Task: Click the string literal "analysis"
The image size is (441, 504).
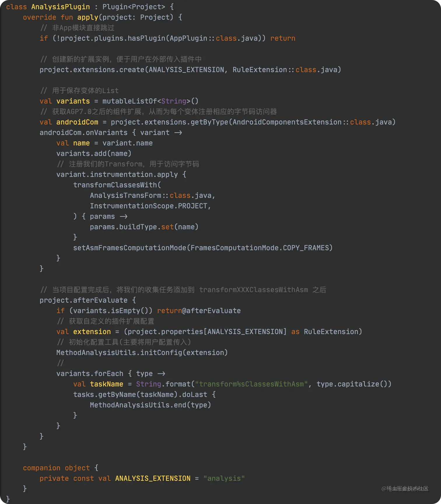Action: [x=224, y=479]
